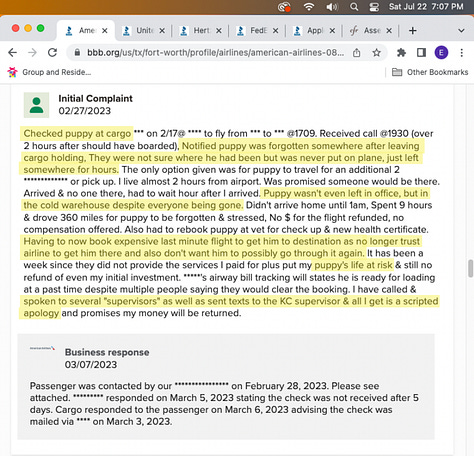Click the text 'Passenger was contacted by our'
The image size is (474, 456).
tap(101, 386)
